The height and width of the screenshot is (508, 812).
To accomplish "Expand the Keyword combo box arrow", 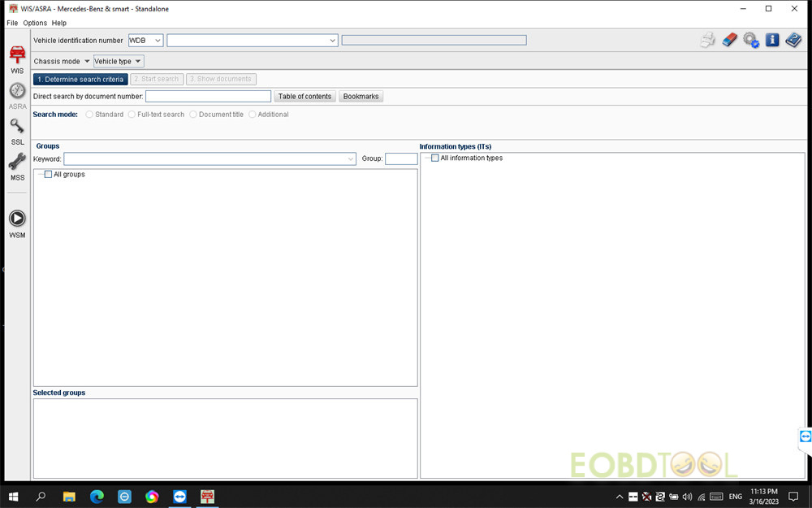I will (x=351, y=159).
